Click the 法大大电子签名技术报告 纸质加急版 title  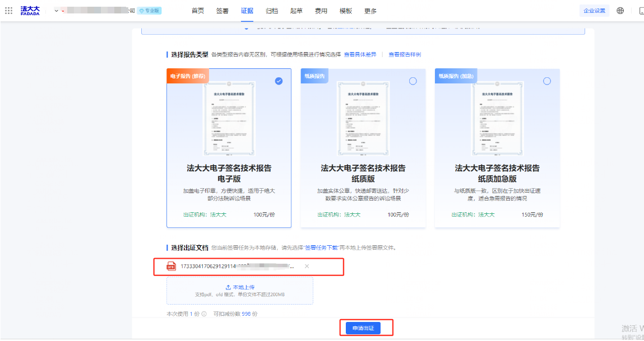pos(497,173)
